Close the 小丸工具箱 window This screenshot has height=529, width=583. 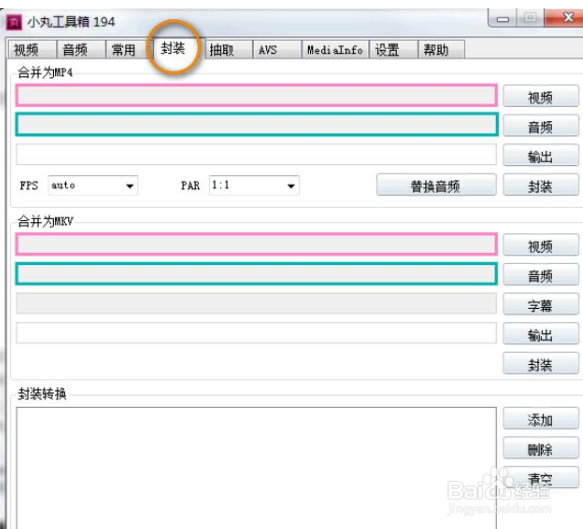click(565, 17)
